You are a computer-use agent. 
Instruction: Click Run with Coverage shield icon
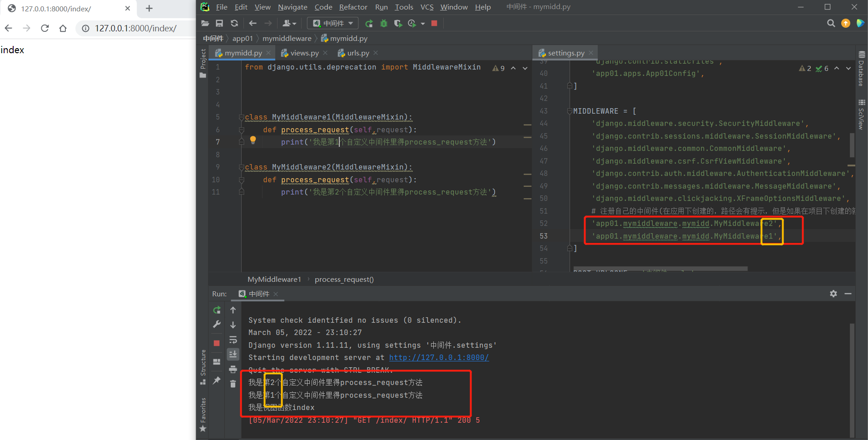[398, 23]
